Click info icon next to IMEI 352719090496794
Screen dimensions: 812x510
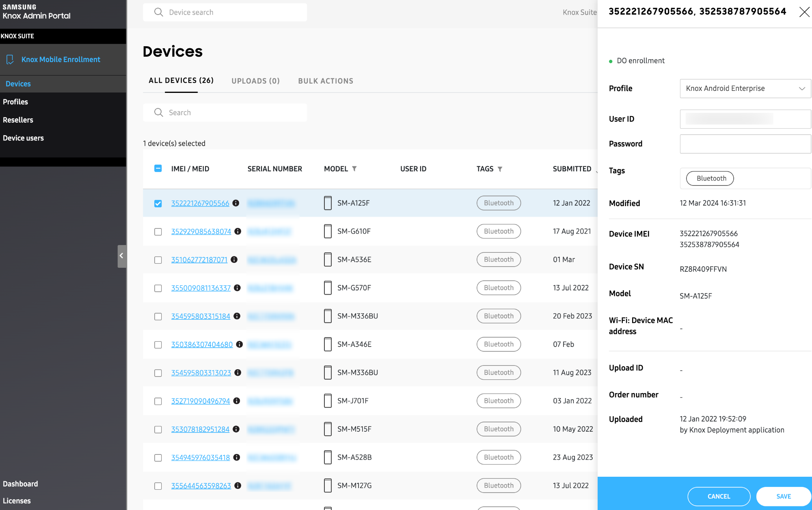point(237,401)
